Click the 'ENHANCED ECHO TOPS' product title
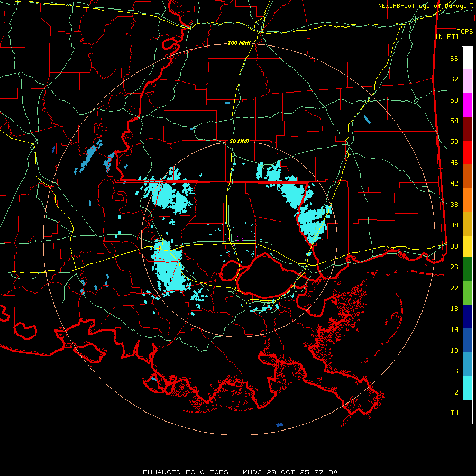The width and height of the screenshot is (476, 476). [186, 472]
